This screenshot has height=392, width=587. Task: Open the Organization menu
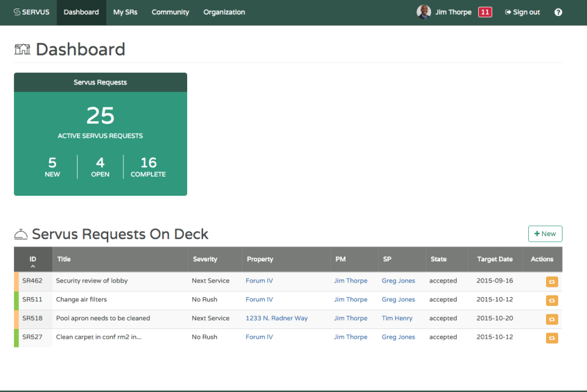click(x=224, y=12)
